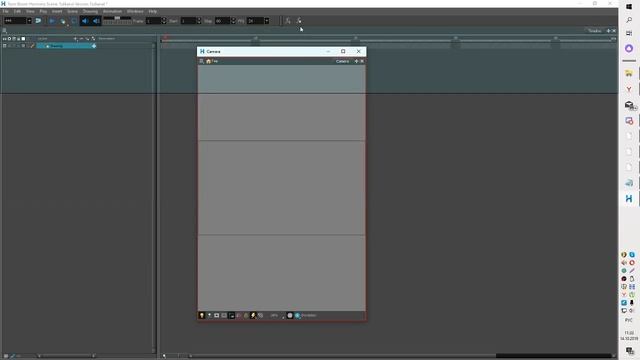Open Action Center notification icon

629,351
